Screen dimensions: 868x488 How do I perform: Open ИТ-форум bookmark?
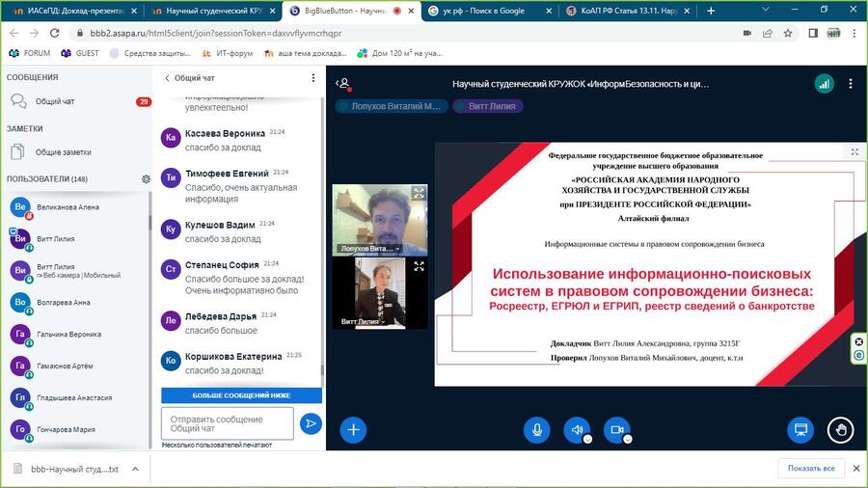pos(228,53)
